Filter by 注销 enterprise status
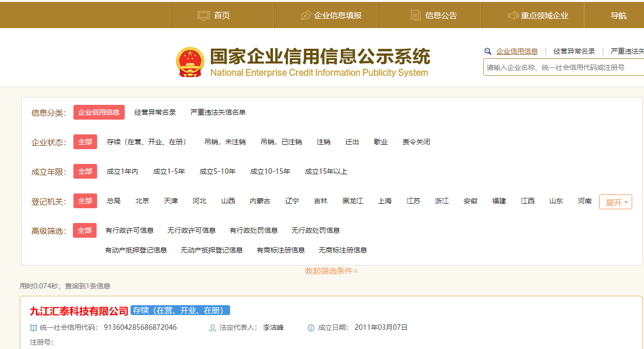644x349 pixels. (x=324, y=142)
